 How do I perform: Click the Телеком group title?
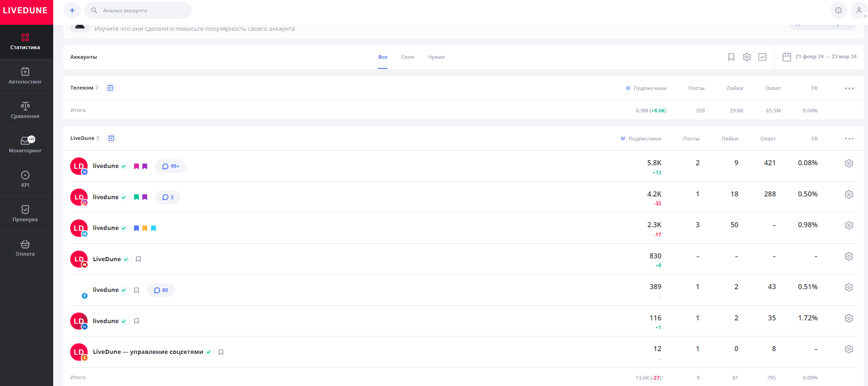coord(82,88)
